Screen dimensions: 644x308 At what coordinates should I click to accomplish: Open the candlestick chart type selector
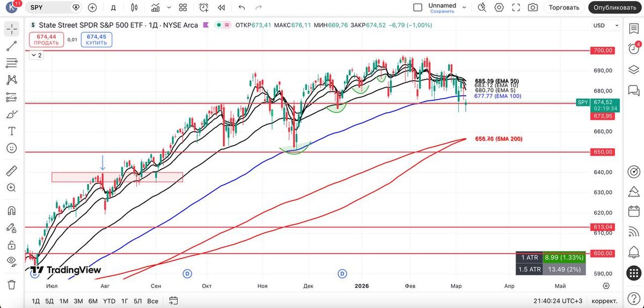(134, 8)
